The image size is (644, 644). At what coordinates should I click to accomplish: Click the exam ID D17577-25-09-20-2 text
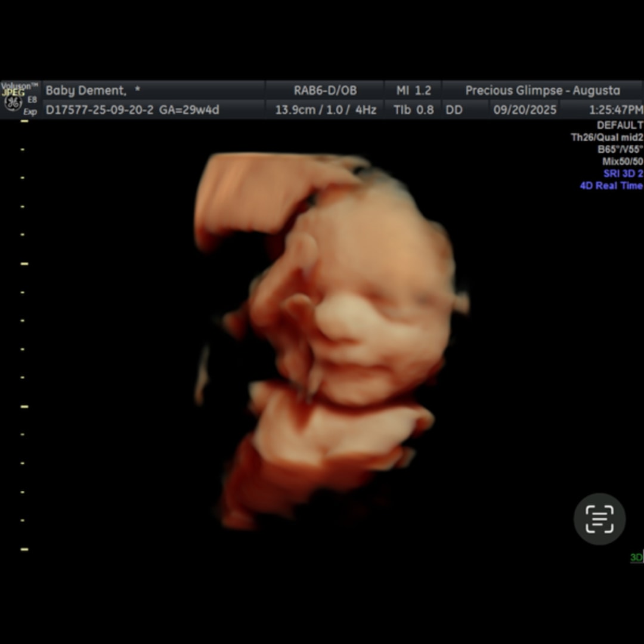[100, 110]
